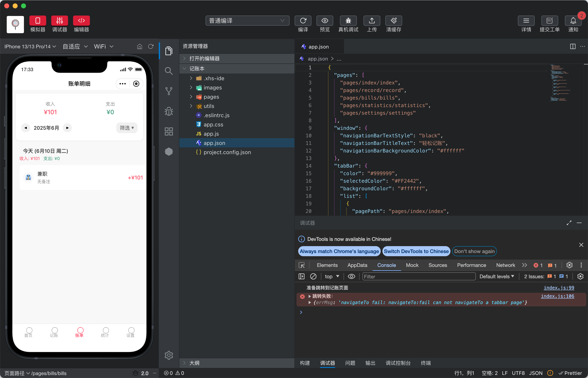
Task: Expand the 大纲 outline section
Action: point(237,363)
